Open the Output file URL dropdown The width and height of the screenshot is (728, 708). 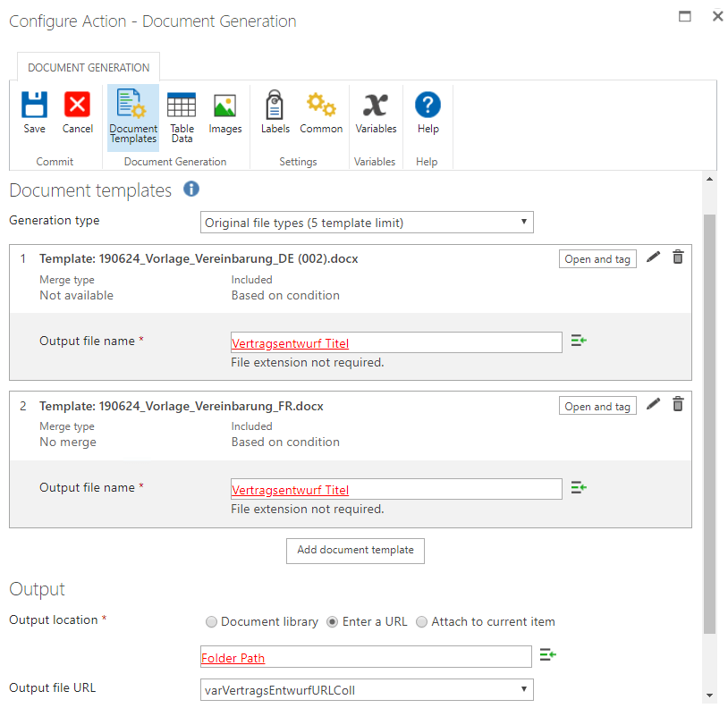pyautogui.click(x=367, y=690)
